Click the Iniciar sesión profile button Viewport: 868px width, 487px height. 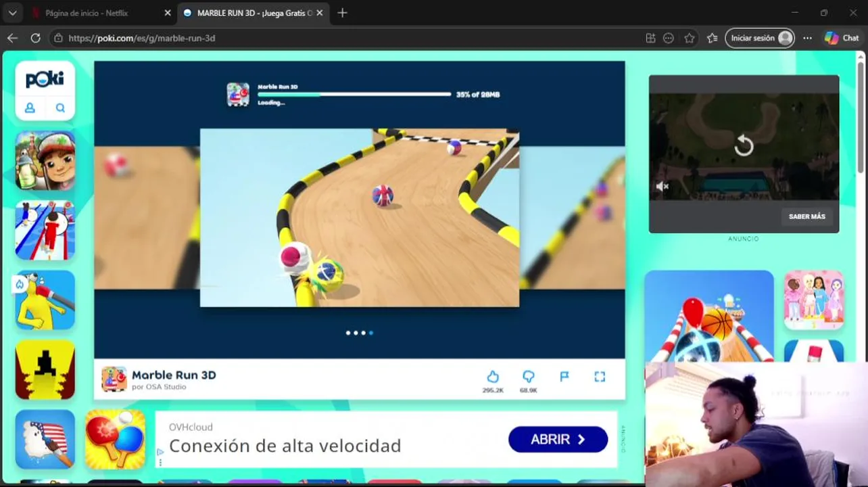tap(760, 39)
